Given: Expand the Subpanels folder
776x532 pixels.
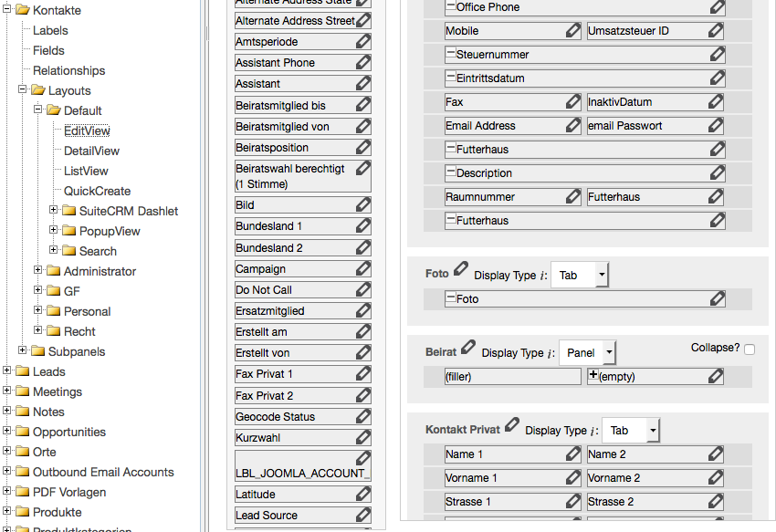Looking at the screenshot, I should pyautogui.click(x=22, y=349).
